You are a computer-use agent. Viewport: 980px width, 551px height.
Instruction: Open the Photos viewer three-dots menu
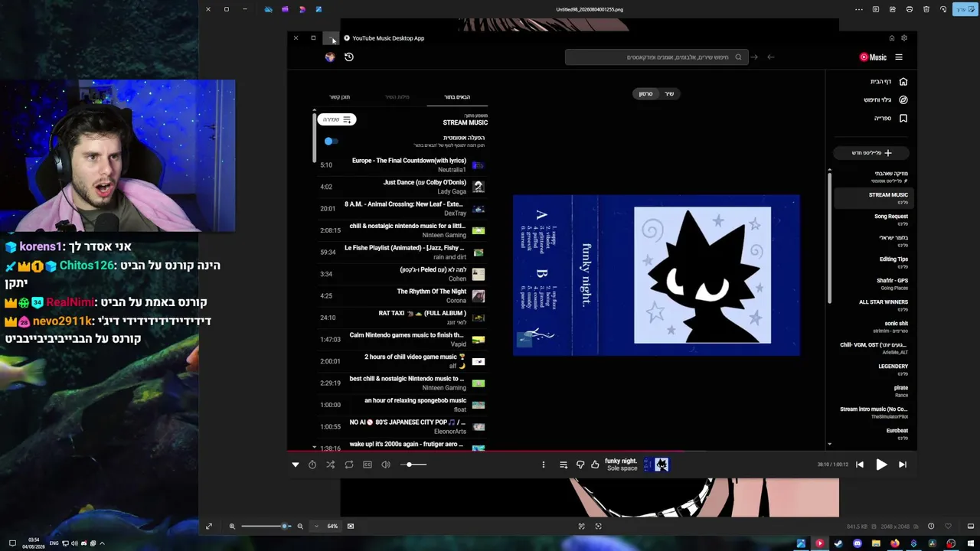click(858, 9)
